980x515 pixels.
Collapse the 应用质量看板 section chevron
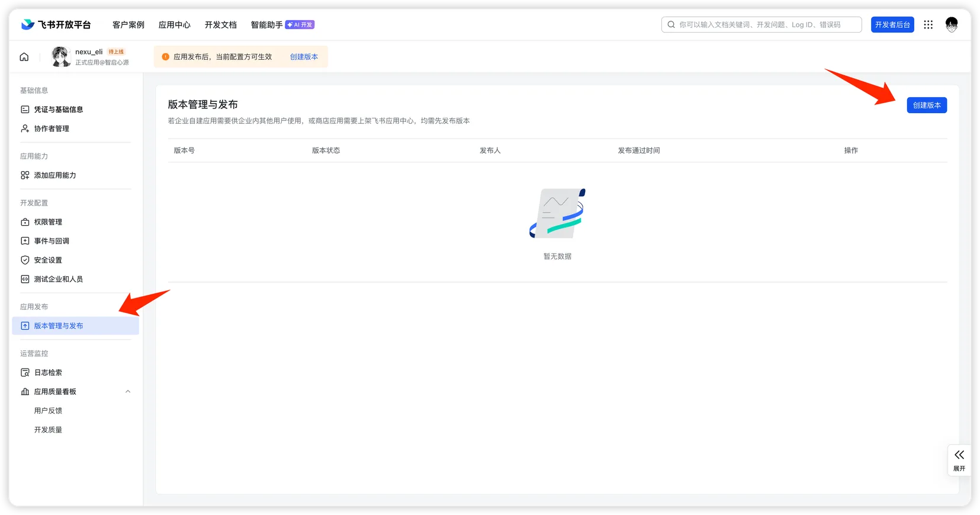coord(128,392)
